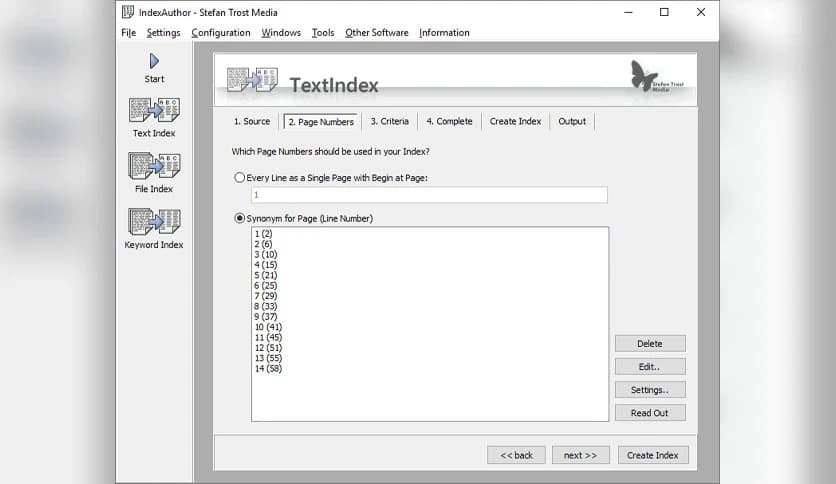This screenshot has width=836, height=484.
Task: Click the Stefan Trost Media butterfly logo
Action: pos(644,76)
